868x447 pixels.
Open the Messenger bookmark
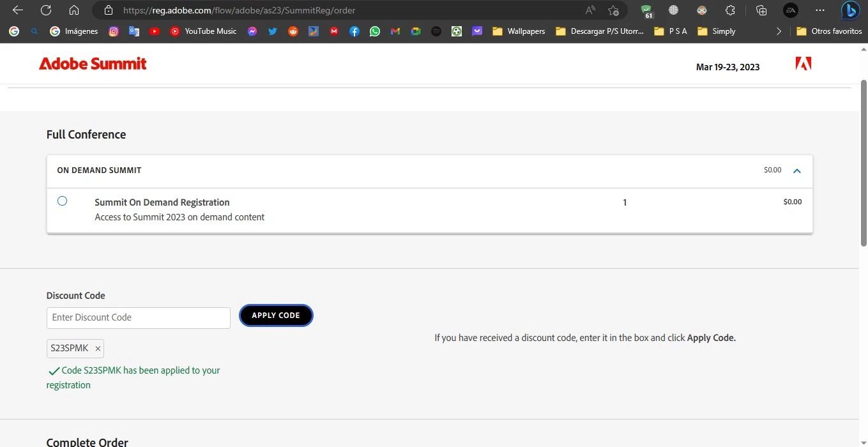pos(252,31)
